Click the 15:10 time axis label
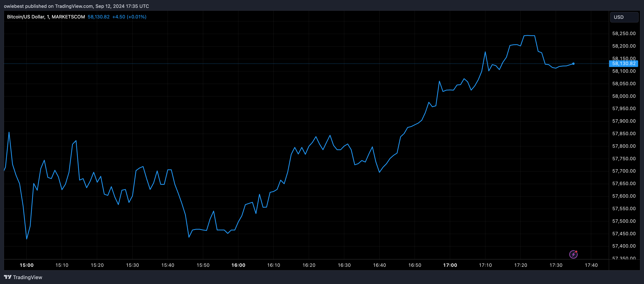Screen dimensions: 644x284 pos(62,265)
